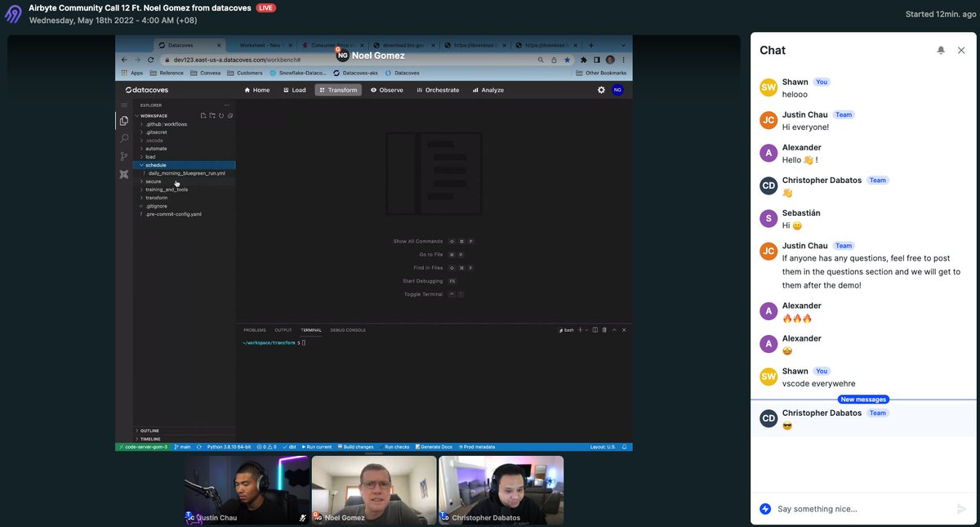
Task: Open the browser extensions puzzle icon
Action: point(584,60)
